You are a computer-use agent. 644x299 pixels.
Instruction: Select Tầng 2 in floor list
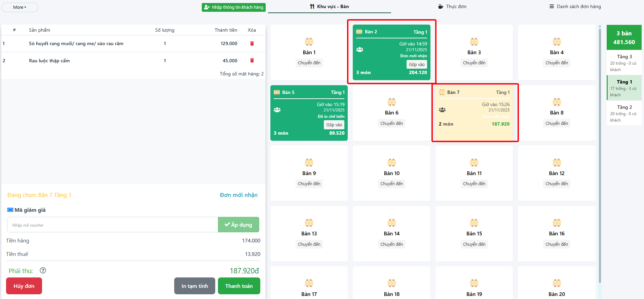click(x=624, y=113)
